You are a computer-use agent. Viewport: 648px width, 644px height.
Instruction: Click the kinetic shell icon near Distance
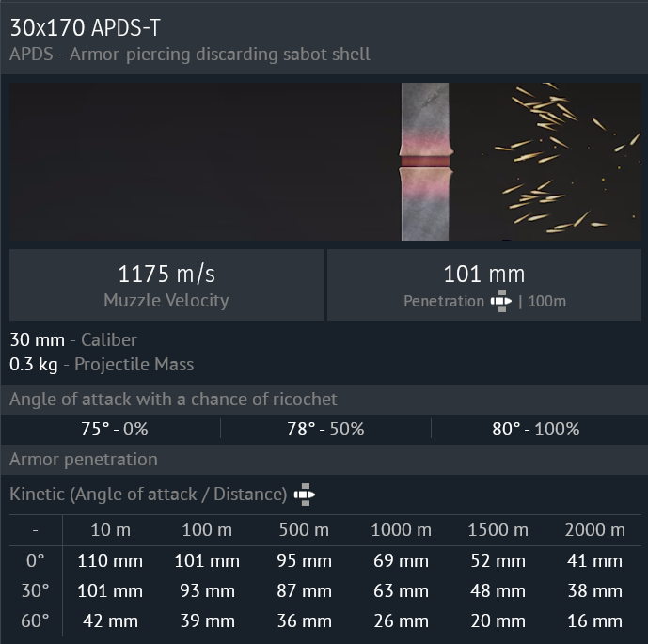pyautogui.click(x=305, y=495)
